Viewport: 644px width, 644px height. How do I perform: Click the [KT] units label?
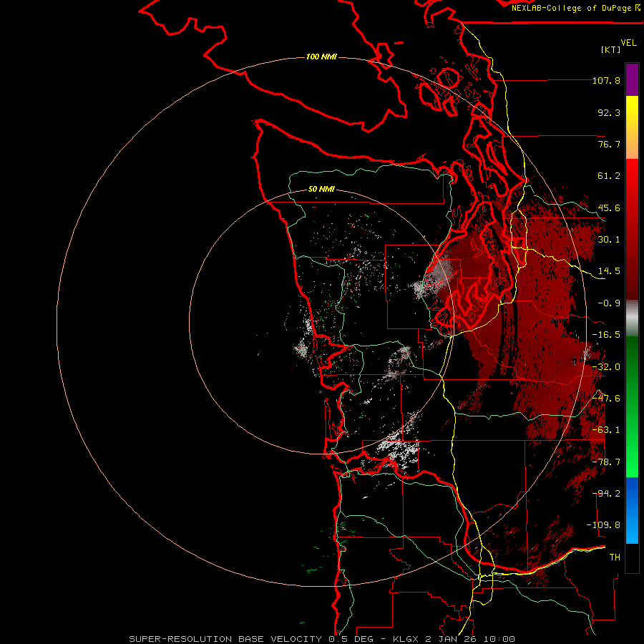[611, 49]
